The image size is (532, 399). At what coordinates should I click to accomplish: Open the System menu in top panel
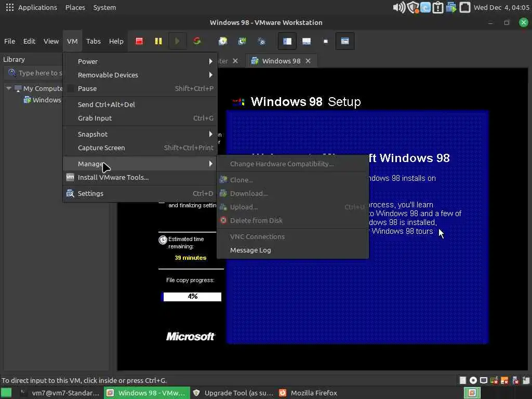click(104, 7)
